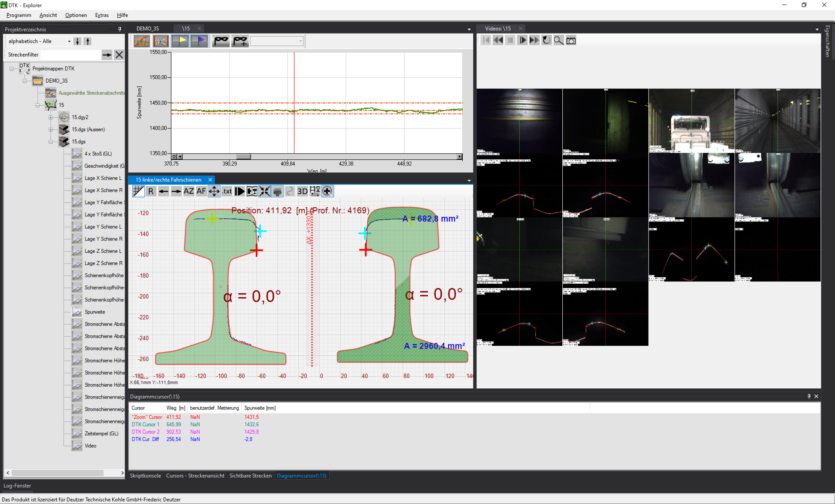Click the .txt export icon
Screen dimensions: 835x504
pyautogui.click(x=227, y=191)
